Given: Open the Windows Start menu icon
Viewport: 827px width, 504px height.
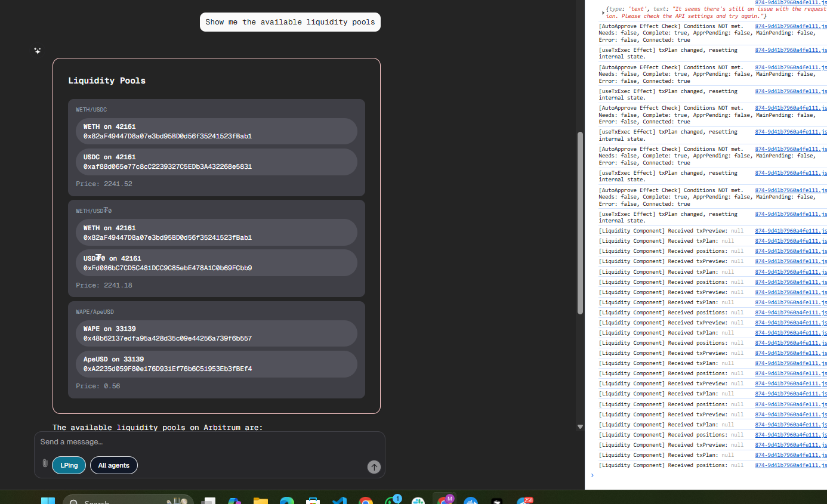Looking at the screenshot, I should click(48, 501).
